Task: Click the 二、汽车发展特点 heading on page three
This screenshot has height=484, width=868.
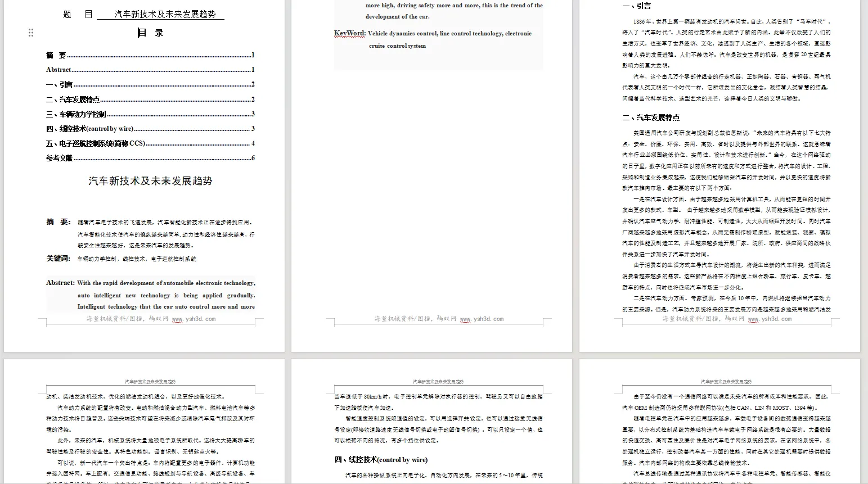Action: [x=651, y=117]
